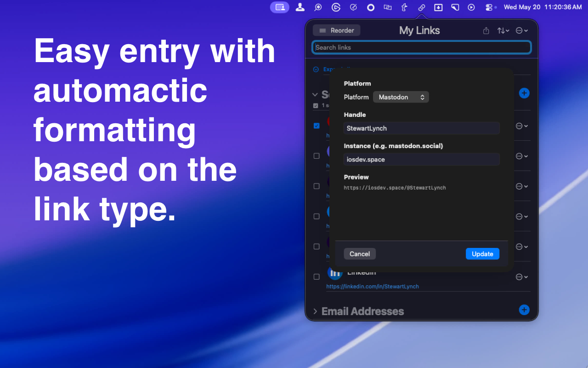Click the thick ring menu bar icon
588x368 pixels.
(x=371, y=7)
